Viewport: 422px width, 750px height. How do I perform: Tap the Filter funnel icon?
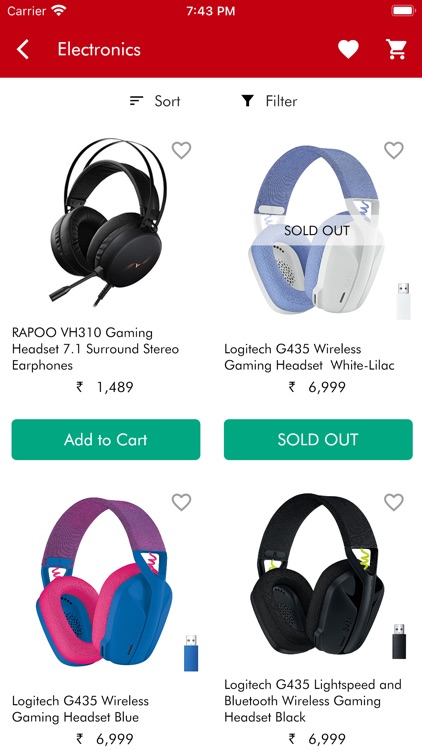(x=247, y=101)
